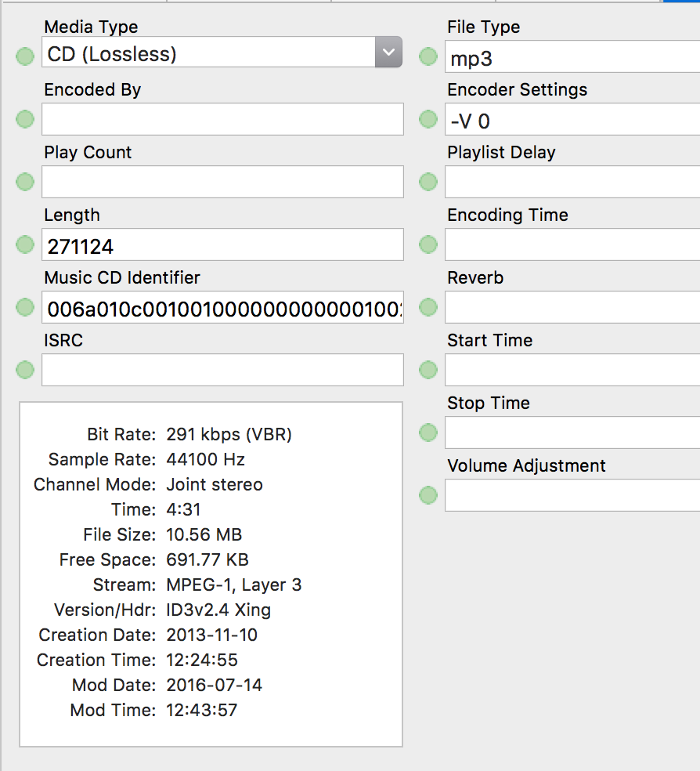Toggle the green circle beside Playlist Delay
The height and width of the screenshot is (771, 700).
(428, 182)
